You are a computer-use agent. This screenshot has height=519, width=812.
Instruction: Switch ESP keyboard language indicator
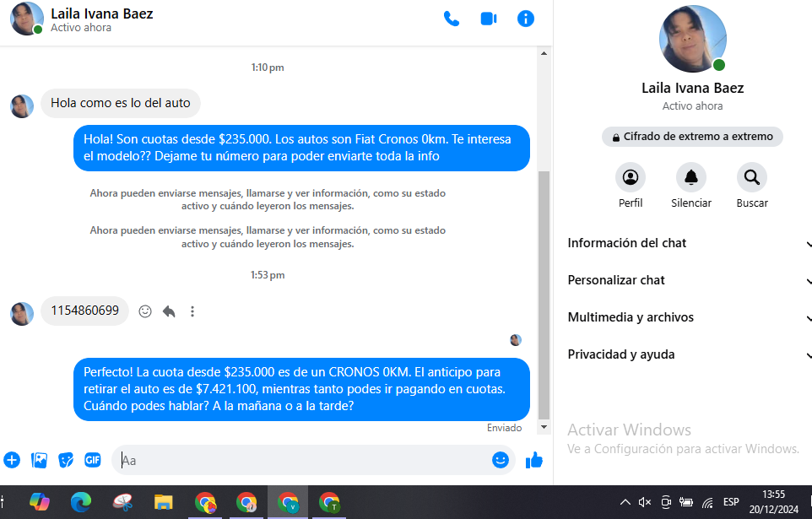pyautogui.click(x=731, y=502)
